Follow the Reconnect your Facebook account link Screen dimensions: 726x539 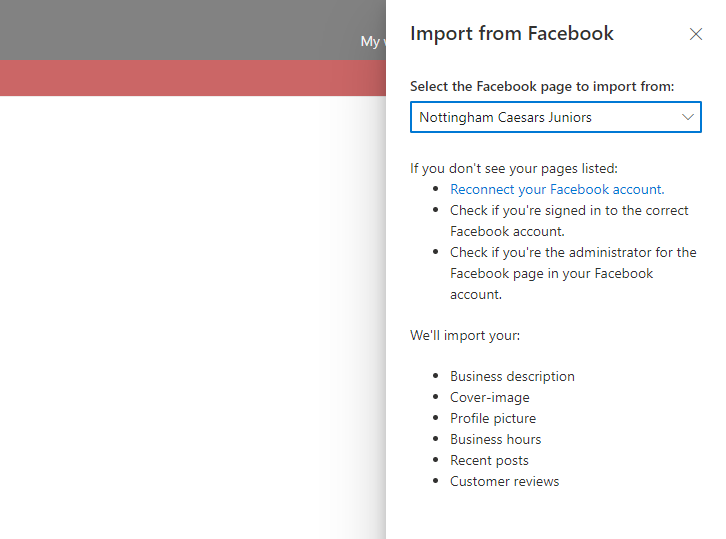[557, 189]
